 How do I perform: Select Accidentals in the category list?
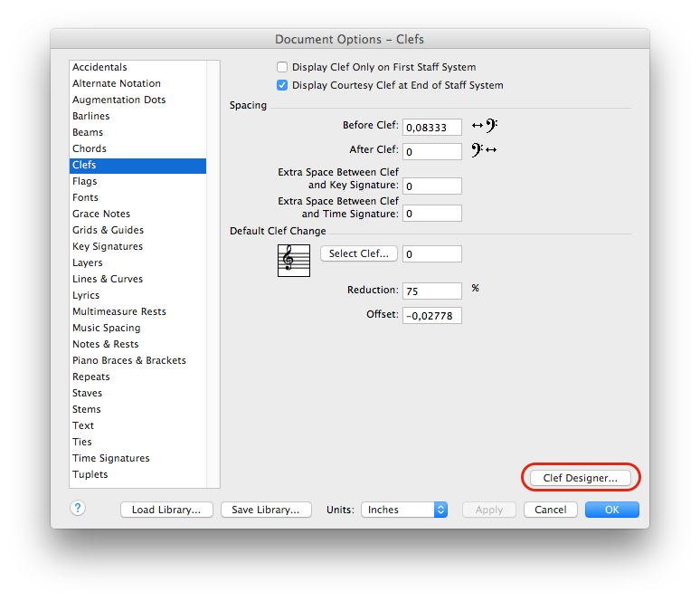[x=99, y=67]
